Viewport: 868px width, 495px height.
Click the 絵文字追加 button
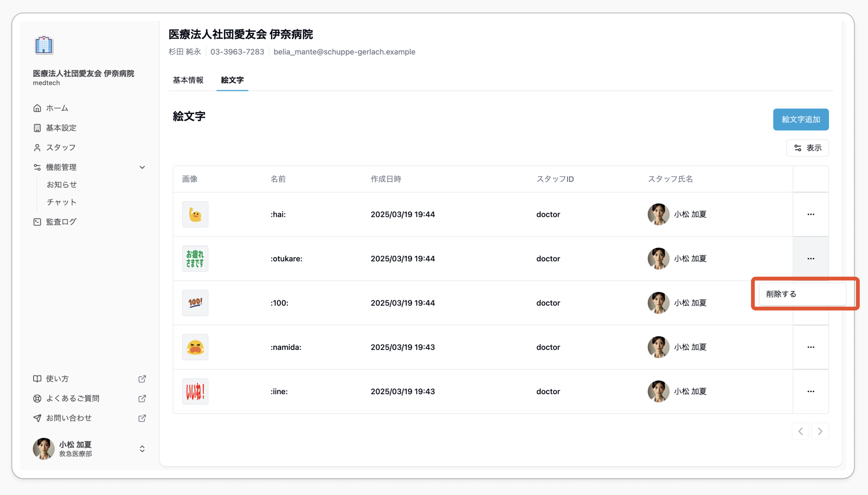[x=801, y=119]
